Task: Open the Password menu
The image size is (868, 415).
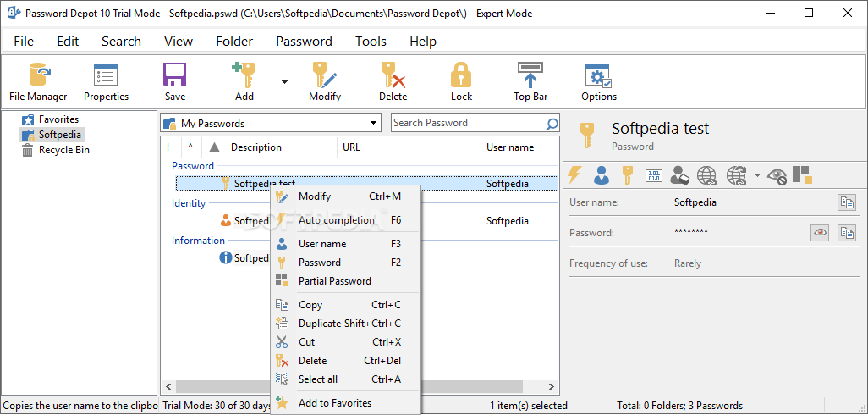Action: [304, 41]
